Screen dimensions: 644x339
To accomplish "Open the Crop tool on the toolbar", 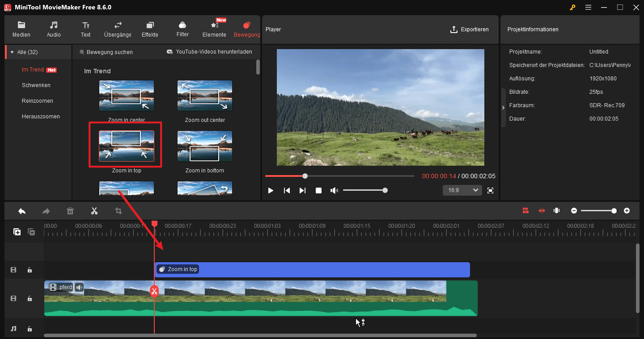I will (x=118, y=210).
